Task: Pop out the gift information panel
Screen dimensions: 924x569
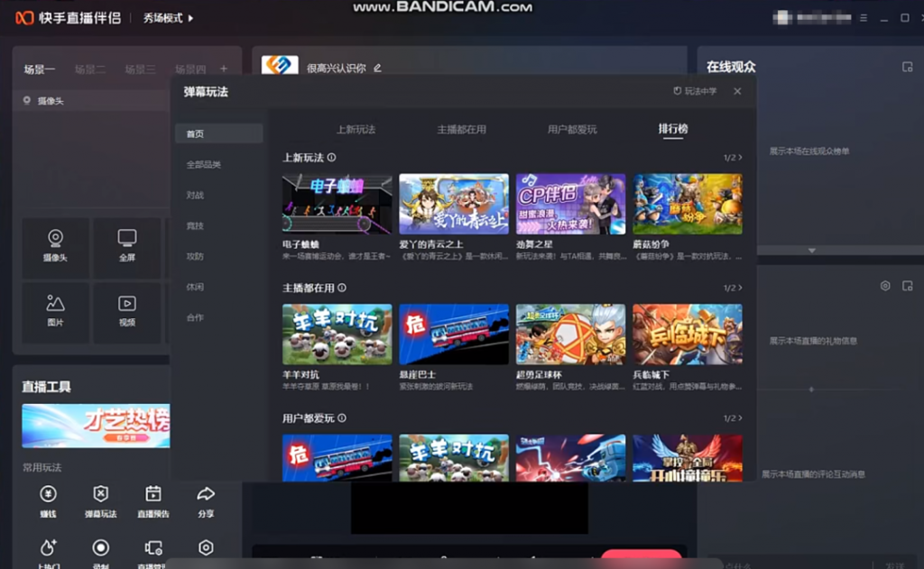Action: [x=908, y=286]
